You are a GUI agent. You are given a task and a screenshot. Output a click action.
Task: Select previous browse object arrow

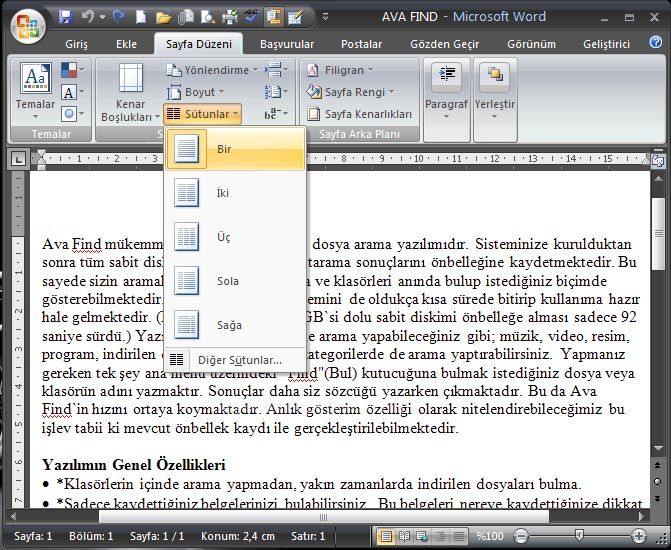click(658, 465)
